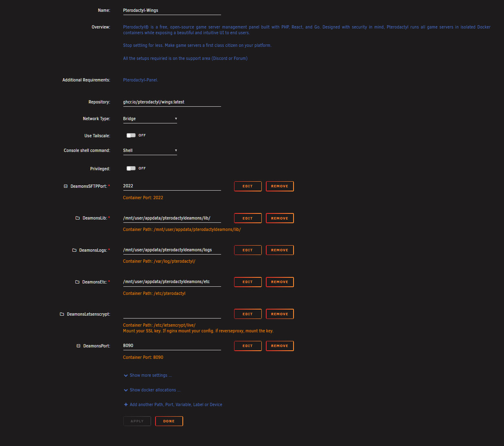
Task: Remove the DeamonsLetsenscrypt path
Action: coord(280,314)
